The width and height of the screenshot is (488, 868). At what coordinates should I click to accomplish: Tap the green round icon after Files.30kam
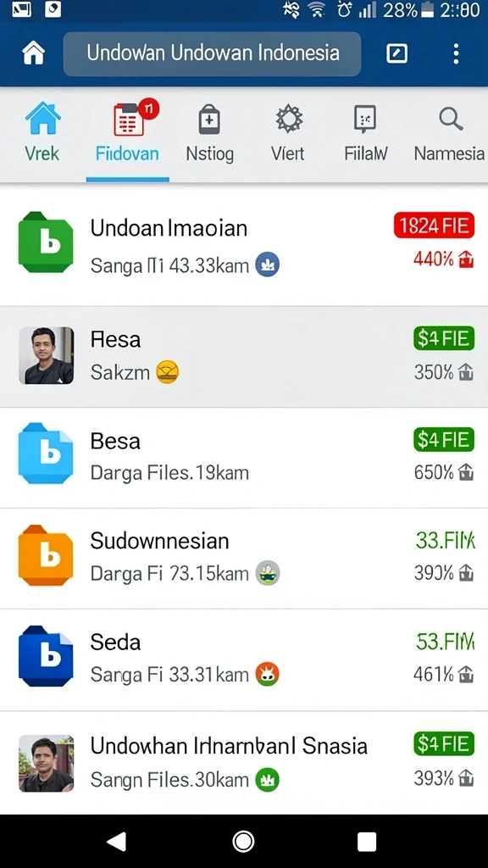point(267,780)
